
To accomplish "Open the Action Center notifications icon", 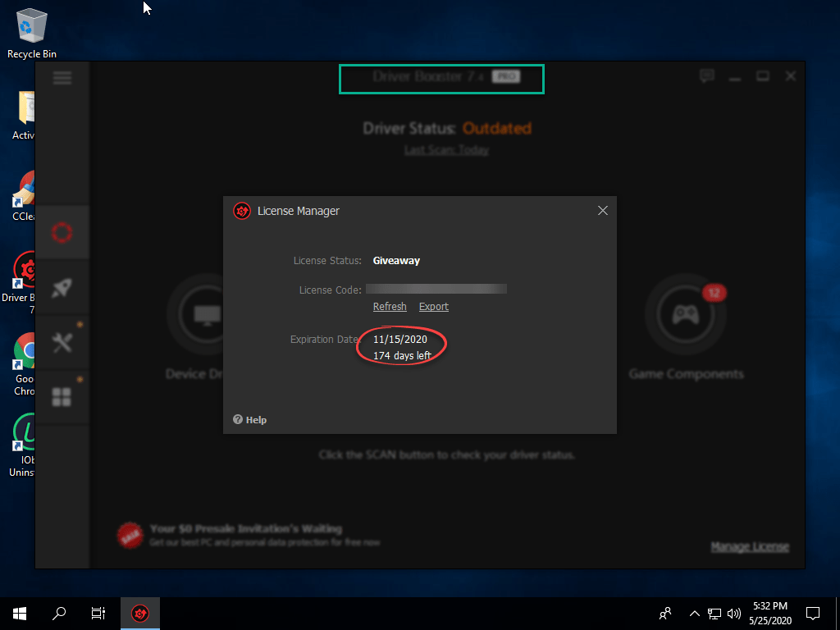I will 813,614.
